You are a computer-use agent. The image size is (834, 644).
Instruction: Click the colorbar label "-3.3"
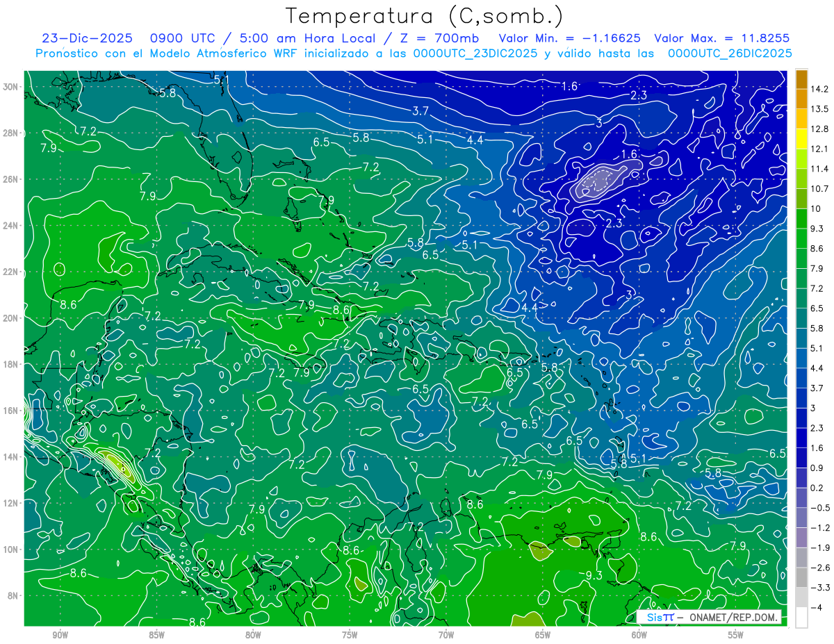pyautogui.click(x=819, y=588)
